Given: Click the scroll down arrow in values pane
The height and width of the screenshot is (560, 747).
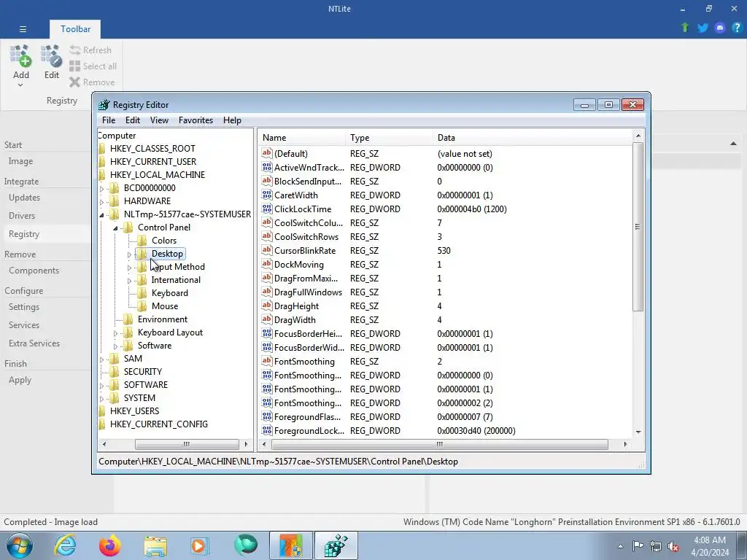Looking at the screenshot, I should (638, 432).
